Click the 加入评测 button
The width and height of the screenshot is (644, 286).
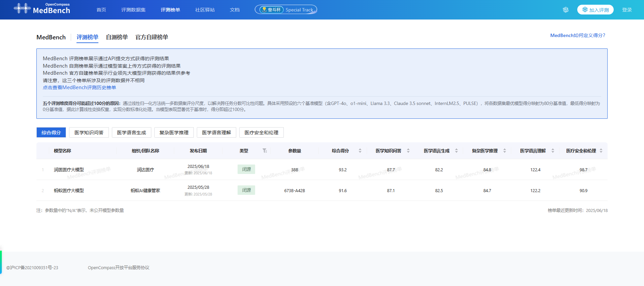pos(595,10)
